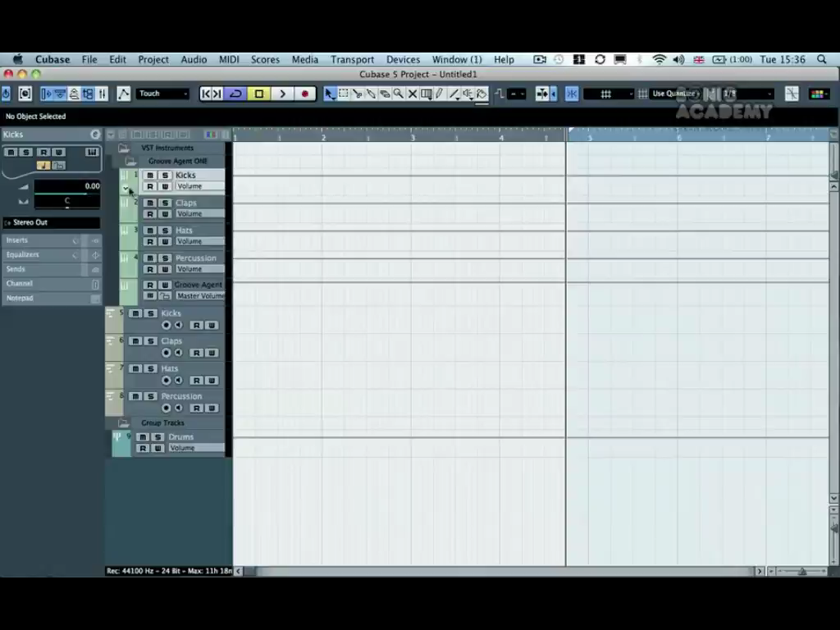Start playback with the Play button
Screen dimensions: 840x630
pyautogui.click(x=282, y=94)
